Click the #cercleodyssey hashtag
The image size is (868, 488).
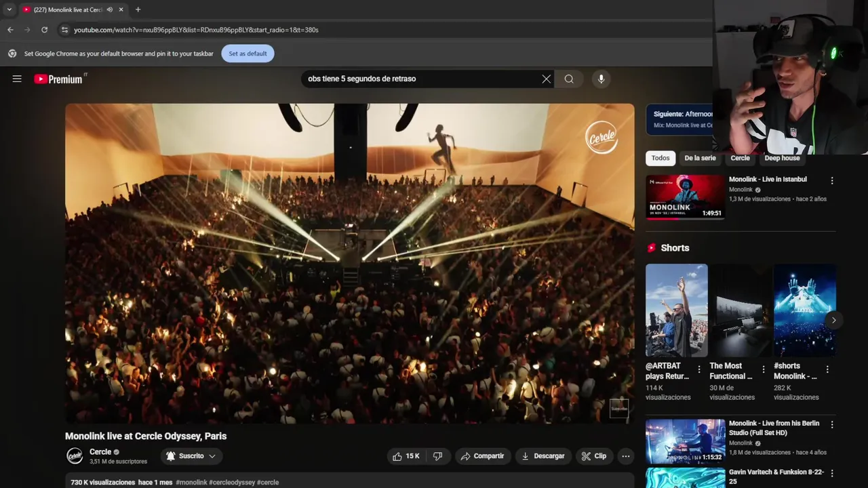[x=232, y=483]
